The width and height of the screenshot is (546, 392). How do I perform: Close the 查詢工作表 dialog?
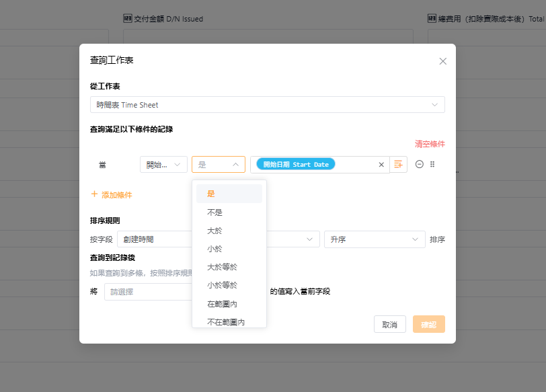[442, 61]
